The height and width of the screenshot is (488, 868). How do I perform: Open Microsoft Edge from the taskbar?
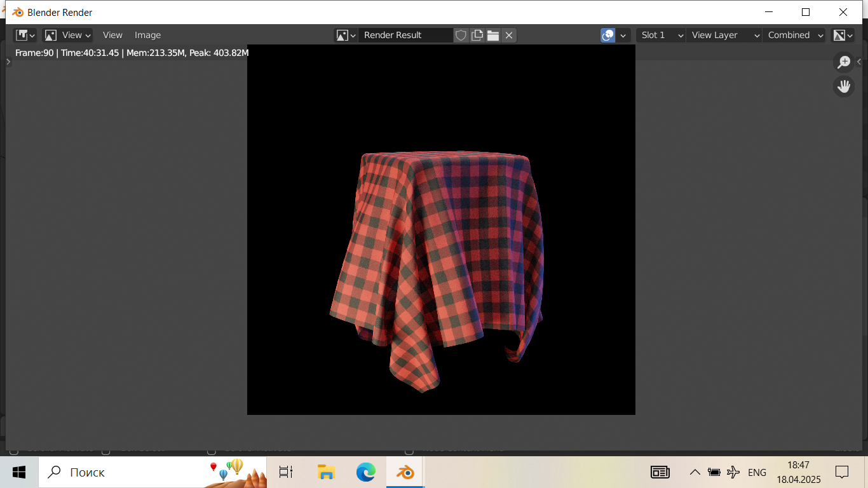coord(365,472)
